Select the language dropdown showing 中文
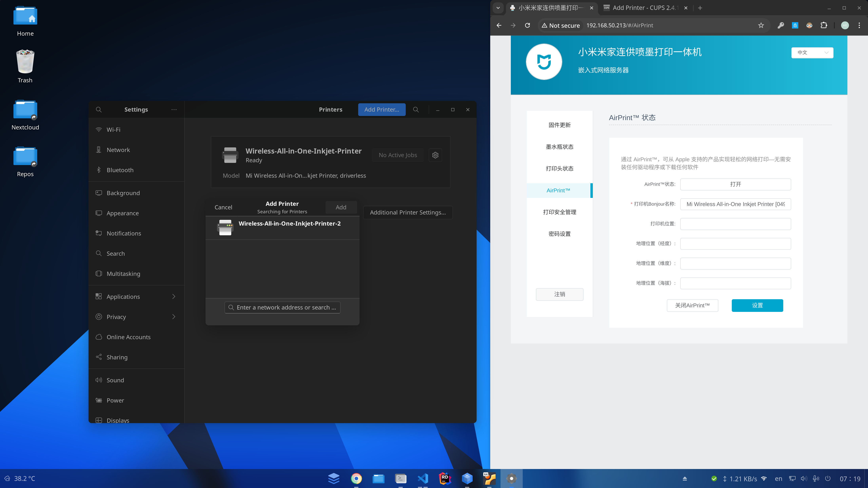 point(812,52)
